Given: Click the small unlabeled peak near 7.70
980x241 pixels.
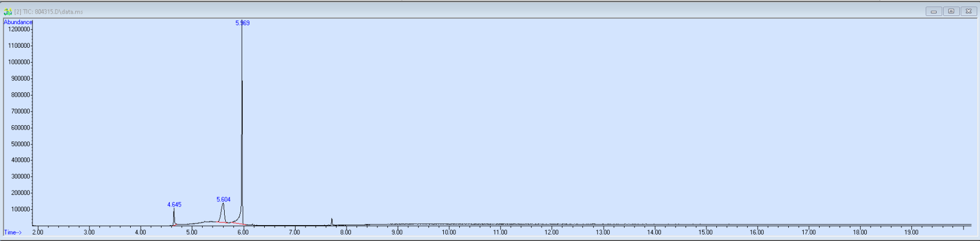Looking at the screenshot, I should pyautogui.click(x=332, y=221).
